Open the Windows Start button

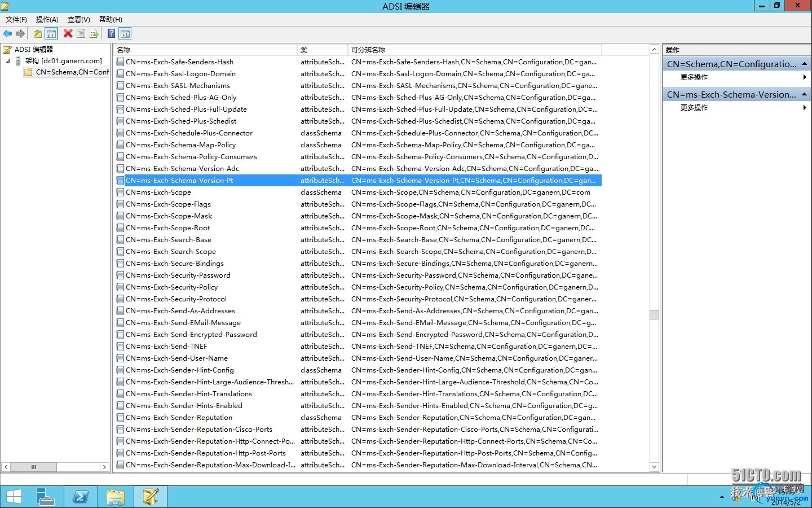coord(14,497)
